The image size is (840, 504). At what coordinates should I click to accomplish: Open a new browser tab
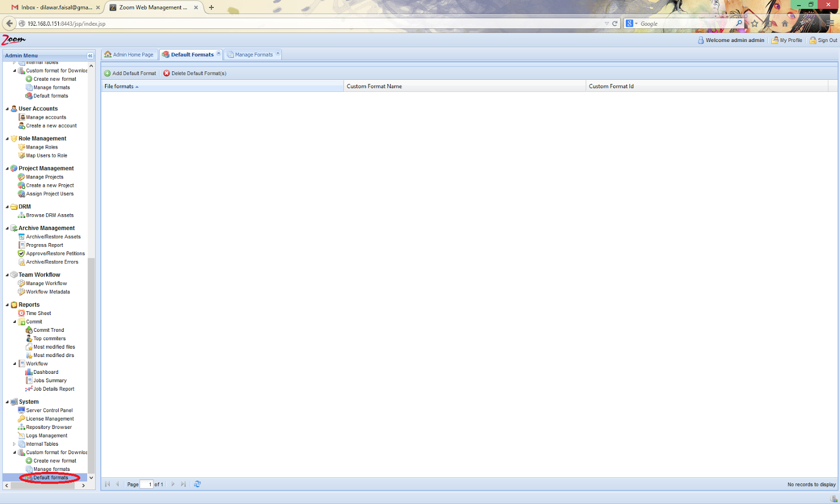(x=211, y=7)
